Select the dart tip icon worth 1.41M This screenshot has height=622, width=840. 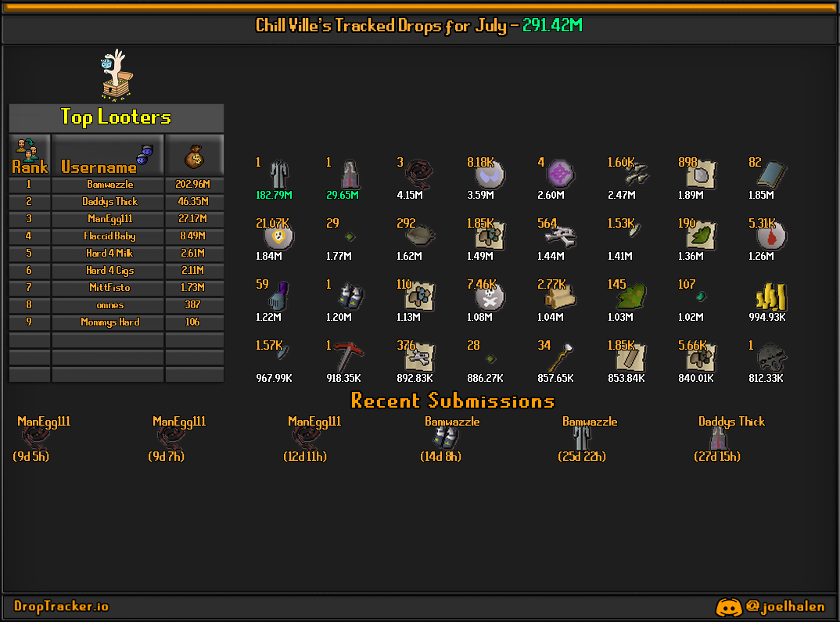click(x=634, y=232)
